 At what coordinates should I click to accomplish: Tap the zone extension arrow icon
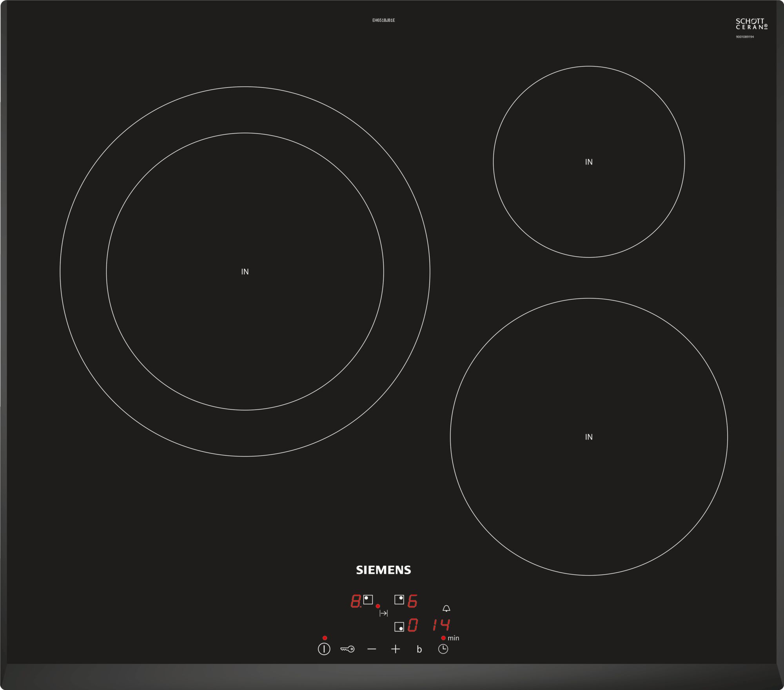point(383,613)
